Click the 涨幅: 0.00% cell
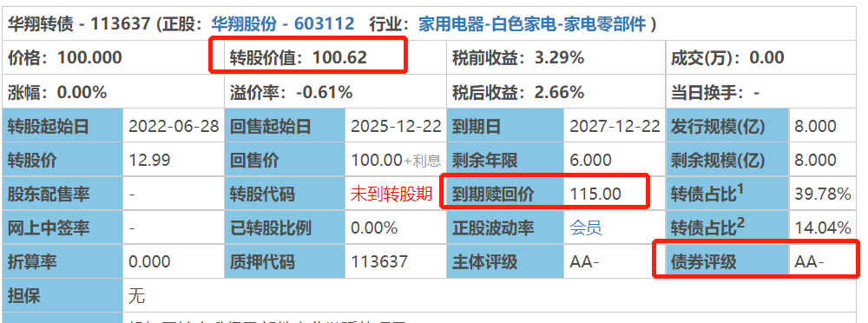 coord(113,92)
